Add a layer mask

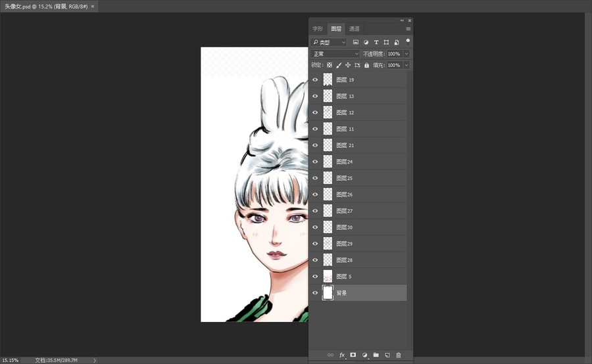[x=353, y=355]
